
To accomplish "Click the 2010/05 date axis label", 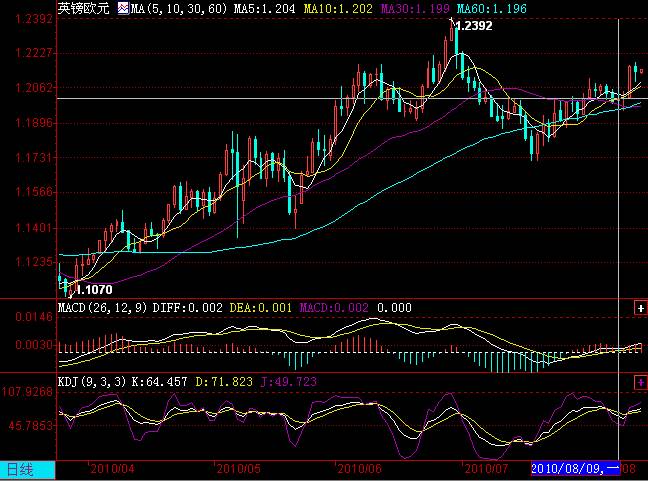I will [x=238, y=469].
